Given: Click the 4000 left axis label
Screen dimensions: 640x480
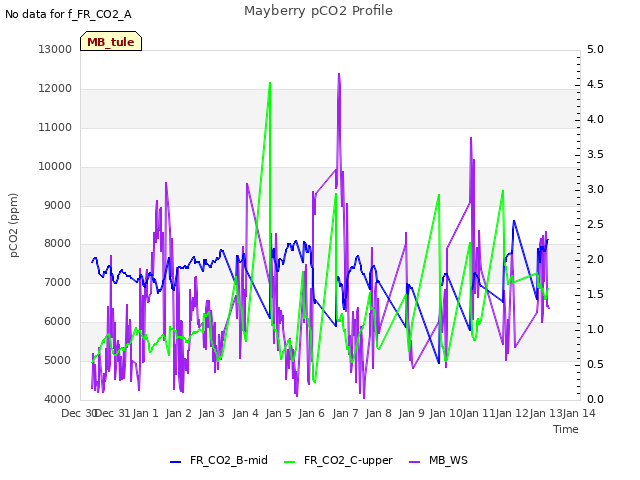Looking at the screenshot, I should pos(58,399).
